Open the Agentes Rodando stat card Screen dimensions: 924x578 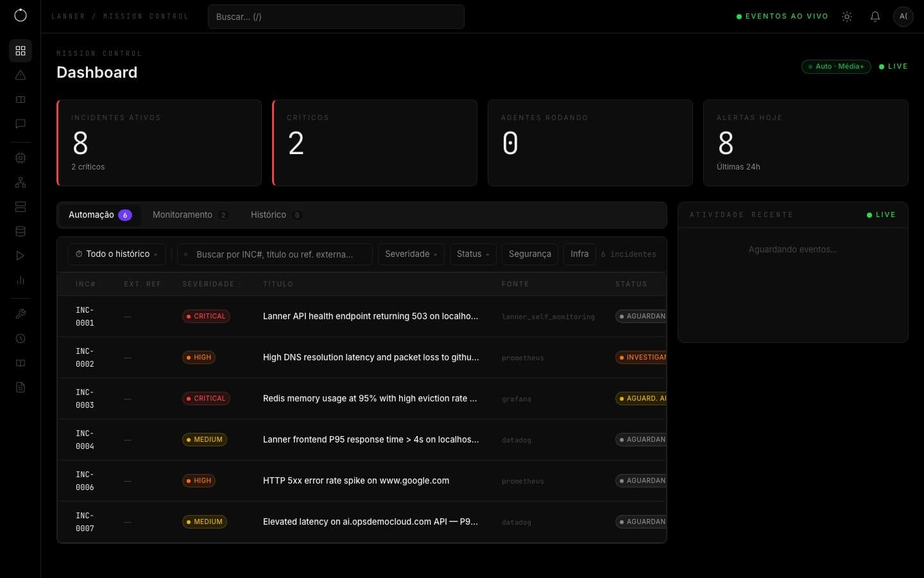pyautogui.click(x=590, y=143)
